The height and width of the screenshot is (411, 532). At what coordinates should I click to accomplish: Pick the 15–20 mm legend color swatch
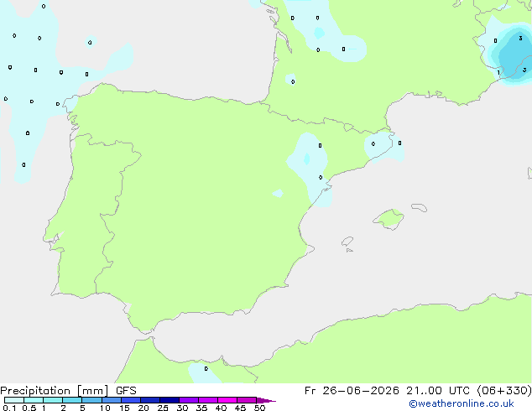(x=130, y=400)
